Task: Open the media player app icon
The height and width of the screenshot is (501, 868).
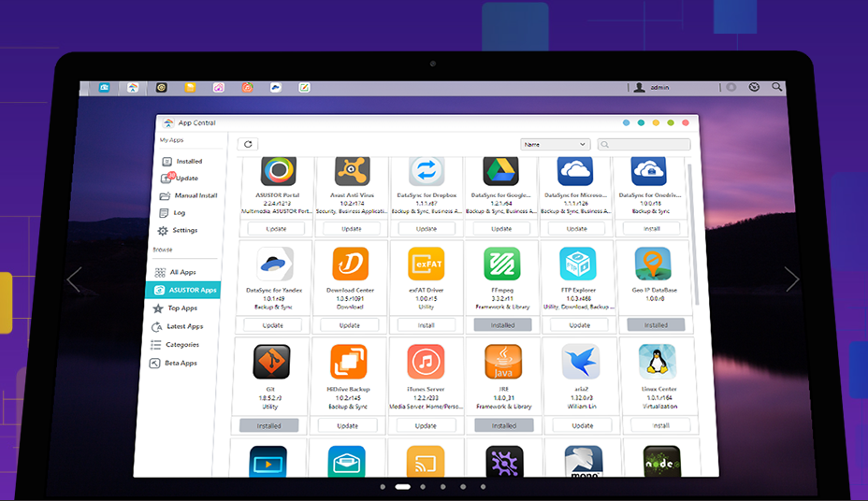Action: click(268, 461)
